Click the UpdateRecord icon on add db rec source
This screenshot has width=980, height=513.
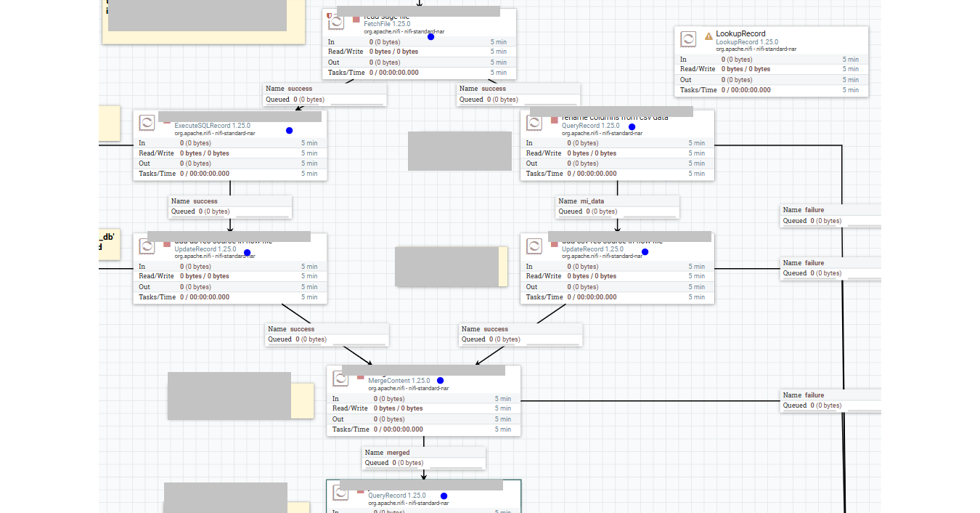[x=147, y=246]
